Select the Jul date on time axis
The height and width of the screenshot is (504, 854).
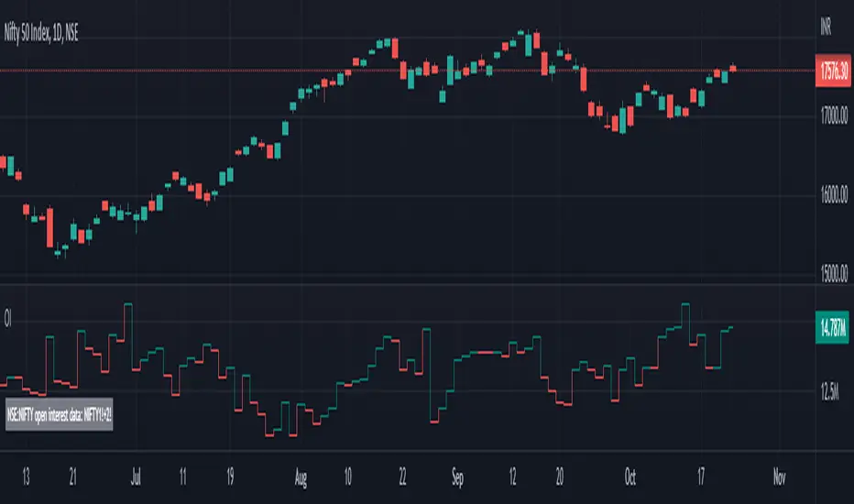[136, 477]
